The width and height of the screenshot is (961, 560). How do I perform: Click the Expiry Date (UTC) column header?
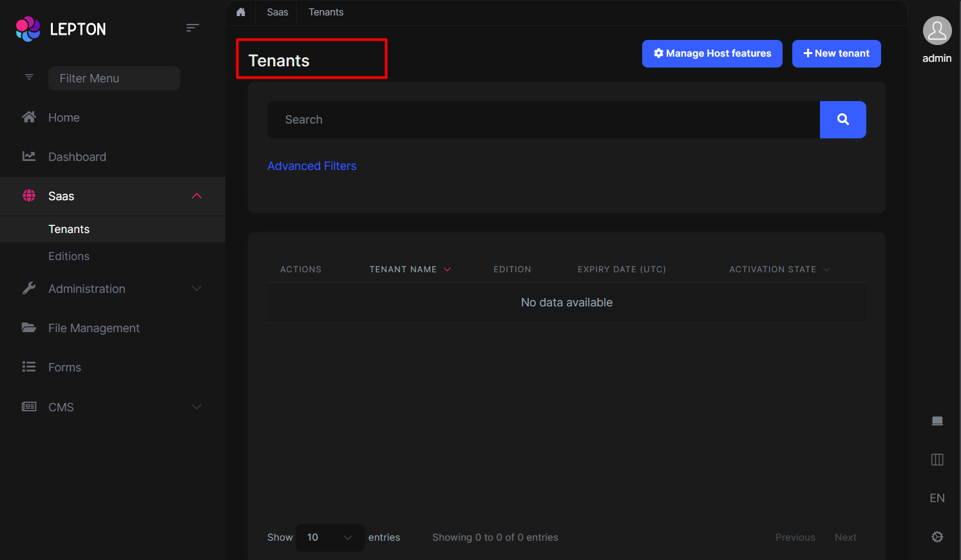pyautogui.click(x=622, y=270)
